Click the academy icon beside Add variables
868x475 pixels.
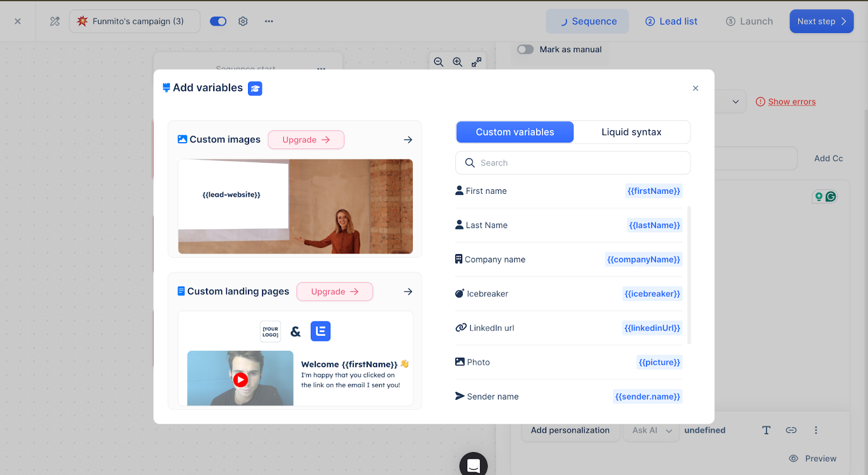[255, 88]
